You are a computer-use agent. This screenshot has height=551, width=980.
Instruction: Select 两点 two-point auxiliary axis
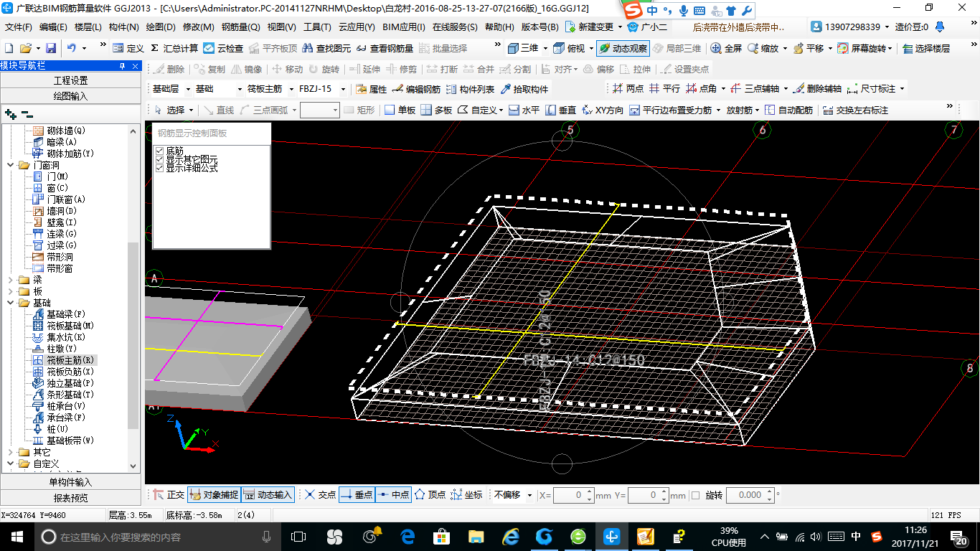pyautogui.click(x=628, y=89)
